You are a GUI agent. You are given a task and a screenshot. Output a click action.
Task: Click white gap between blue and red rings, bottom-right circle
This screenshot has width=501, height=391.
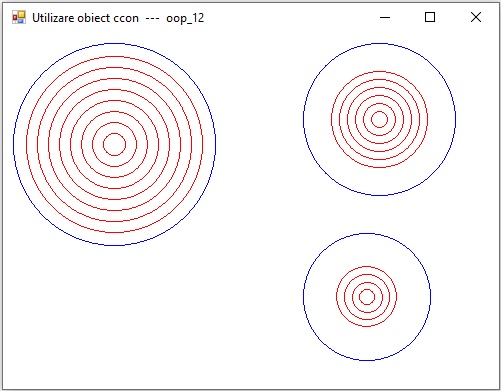[x=320, y=297]
